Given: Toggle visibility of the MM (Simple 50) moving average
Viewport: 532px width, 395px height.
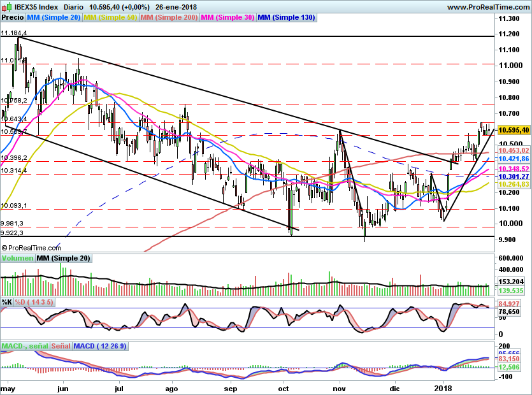Looking at the screenshot, I should click(x=108, y=17).
